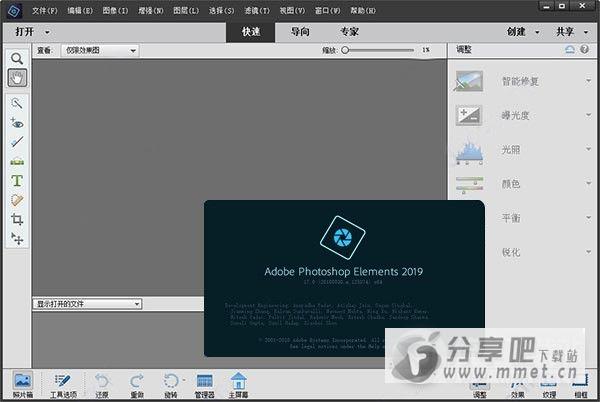Viewport: 600px width, 402px height.
Task: Select the Crop tool
Action: click(17, 219)
